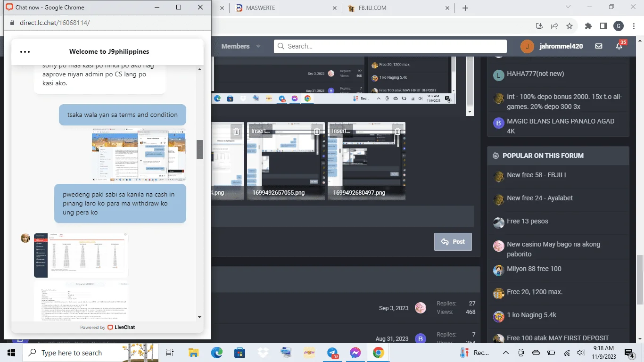644x362 pixels.
Task: Open 'MAGIC BEANS LANG PANALO AGAD 4K' thread
Action: (x=561, y=126)
